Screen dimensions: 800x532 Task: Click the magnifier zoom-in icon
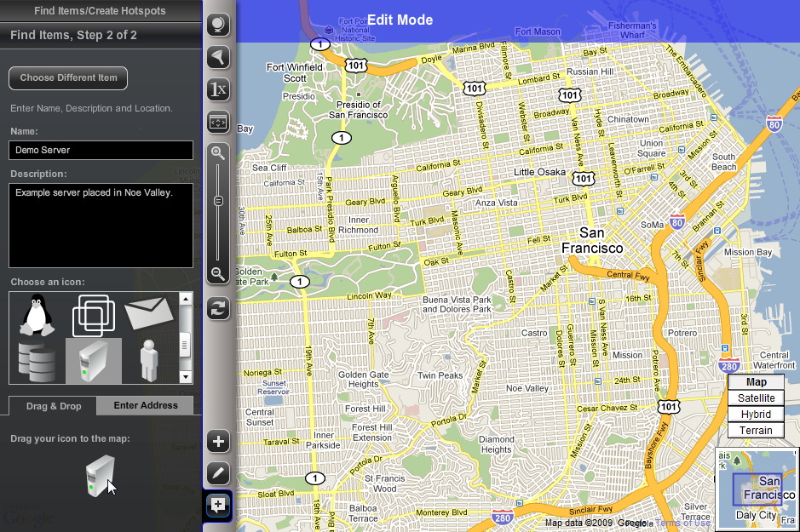point(218,153)
